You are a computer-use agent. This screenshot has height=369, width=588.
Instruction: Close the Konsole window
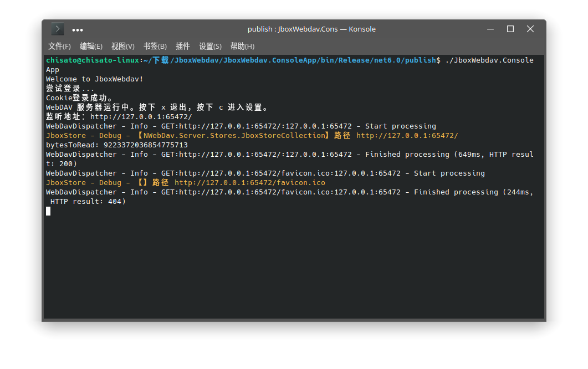tap(530, 29)
